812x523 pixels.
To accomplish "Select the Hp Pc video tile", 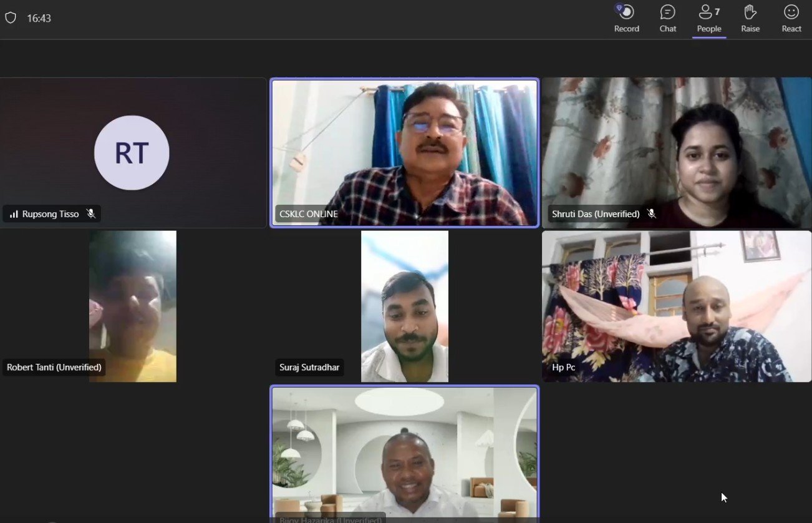I will (677, 306).
